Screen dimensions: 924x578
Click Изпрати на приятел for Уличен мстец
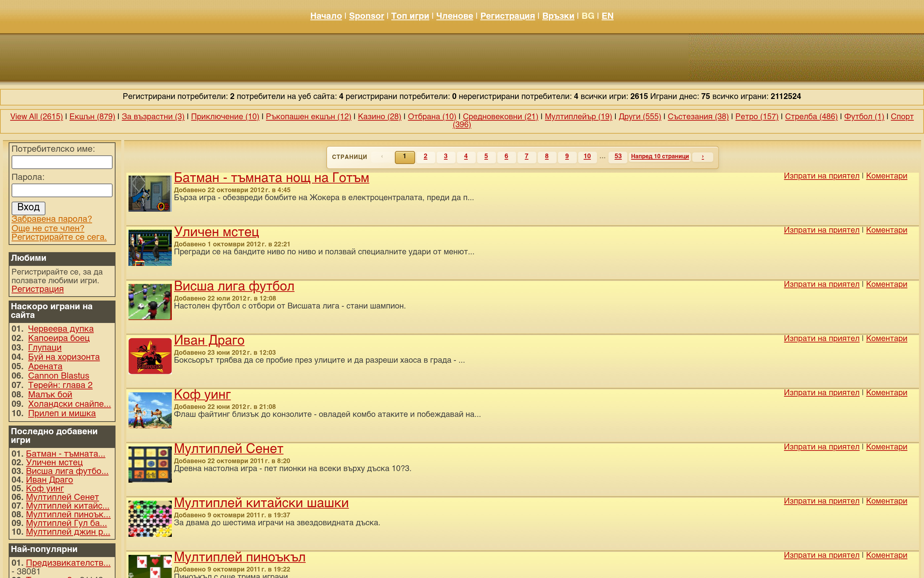821,230
